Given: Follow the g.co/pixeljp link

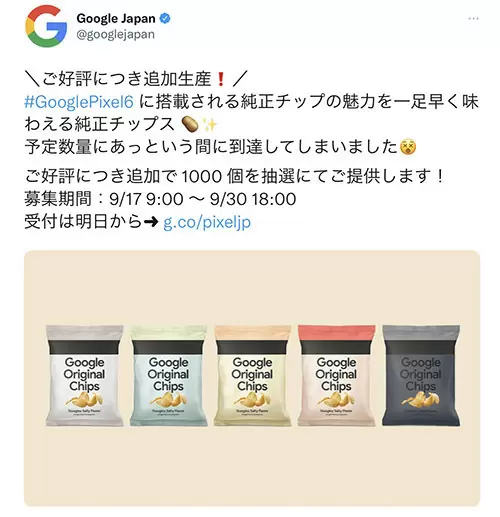Looking at the screenshot, I should 207,222.
